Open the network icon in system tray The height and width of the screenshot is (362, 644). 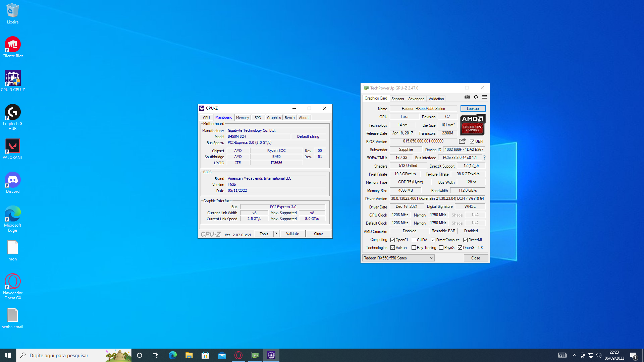591,355
